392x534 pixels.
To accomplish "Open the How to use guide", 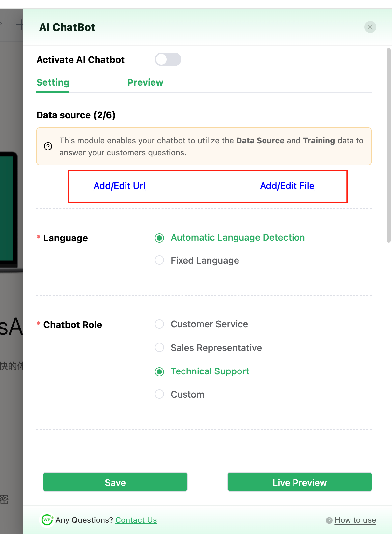I will pyautogui.click(x=355, y=520).
